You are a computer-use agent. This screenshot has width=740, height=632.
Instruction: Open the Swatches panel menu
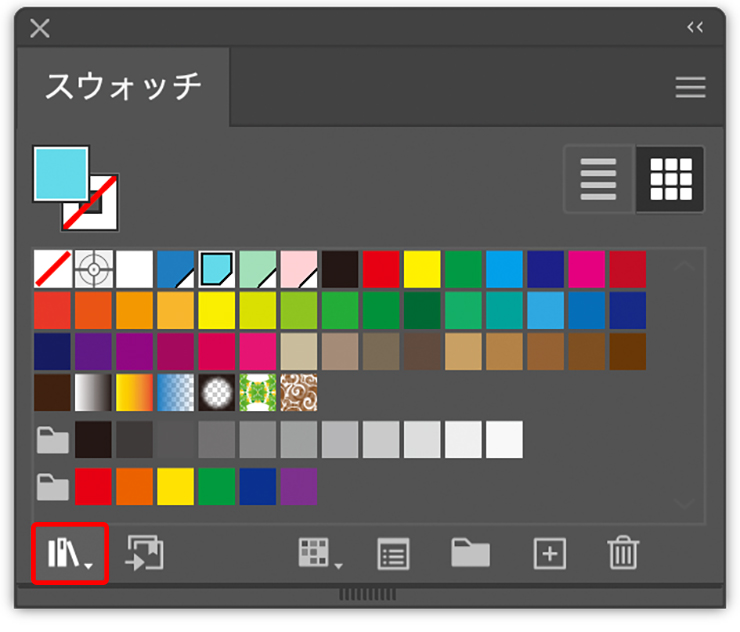pos(690,88)
